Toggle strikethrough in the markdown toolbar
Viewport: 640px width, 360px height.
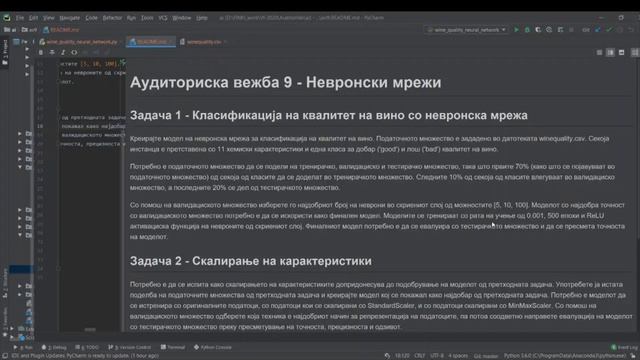coord(52,52)
